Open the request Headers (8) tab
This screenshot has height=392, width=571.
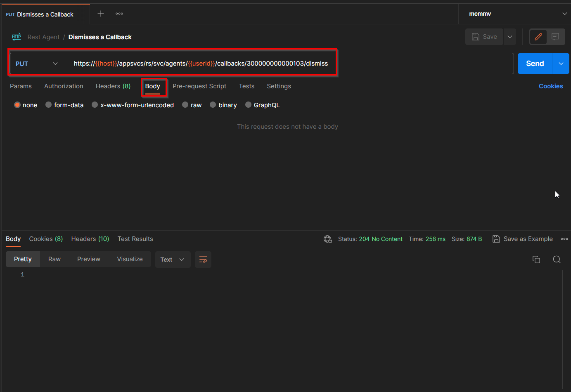113,86
